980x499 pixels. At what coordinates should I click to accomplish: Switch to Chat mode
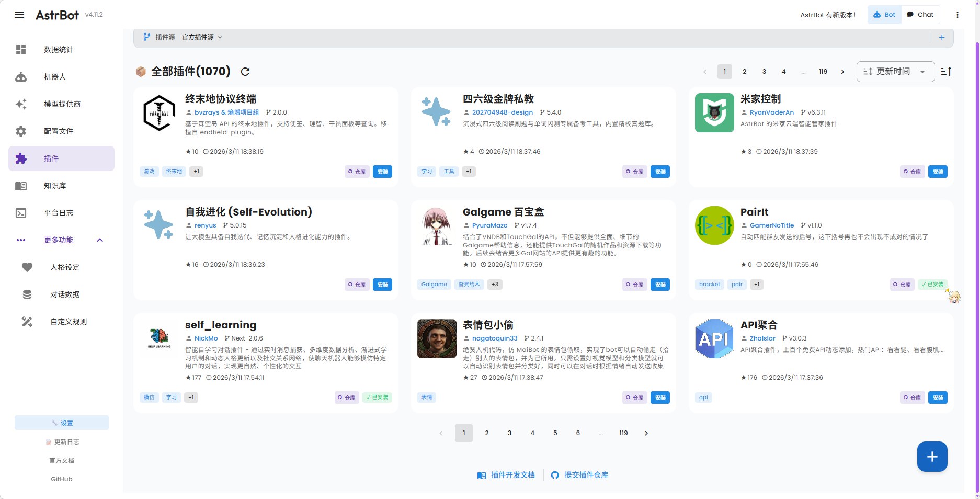click(x=920, y=15)
